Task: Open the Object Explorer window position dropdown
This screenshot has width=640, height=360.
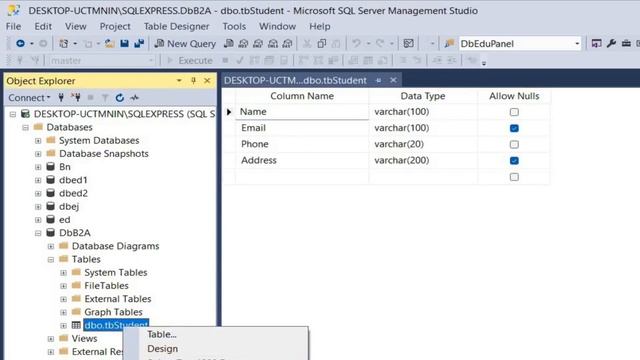Action: 179,81
